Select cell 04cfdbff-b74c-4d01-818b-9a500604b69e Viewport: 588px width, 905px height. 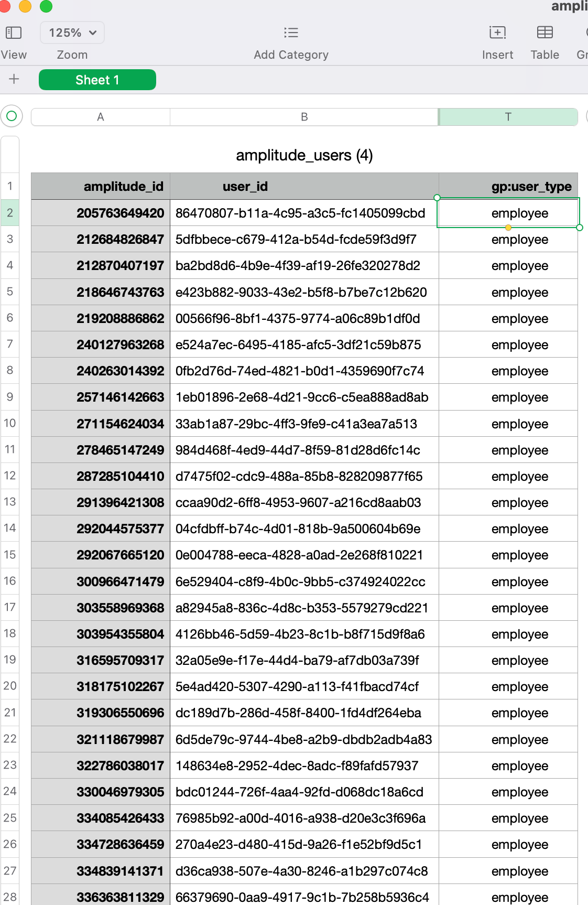[x=304, y=529]
